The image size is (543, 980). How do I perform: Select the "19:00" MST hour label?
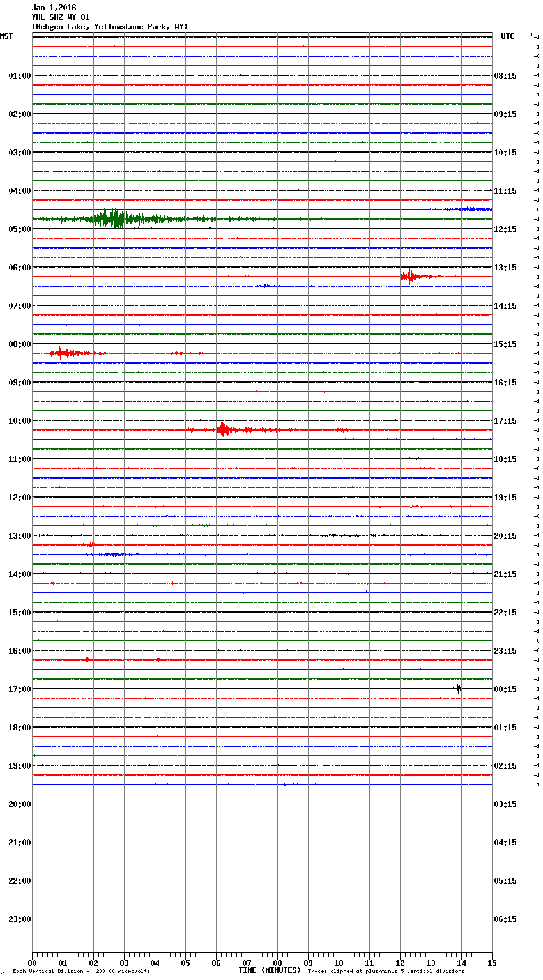(x=20, y=766)
